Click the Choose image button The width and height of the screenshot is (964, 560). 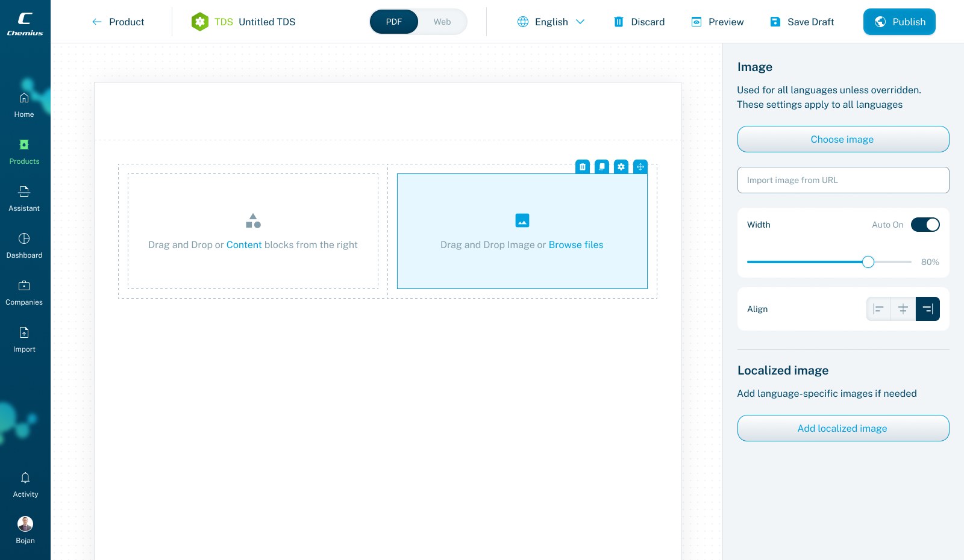pos(843,139)
